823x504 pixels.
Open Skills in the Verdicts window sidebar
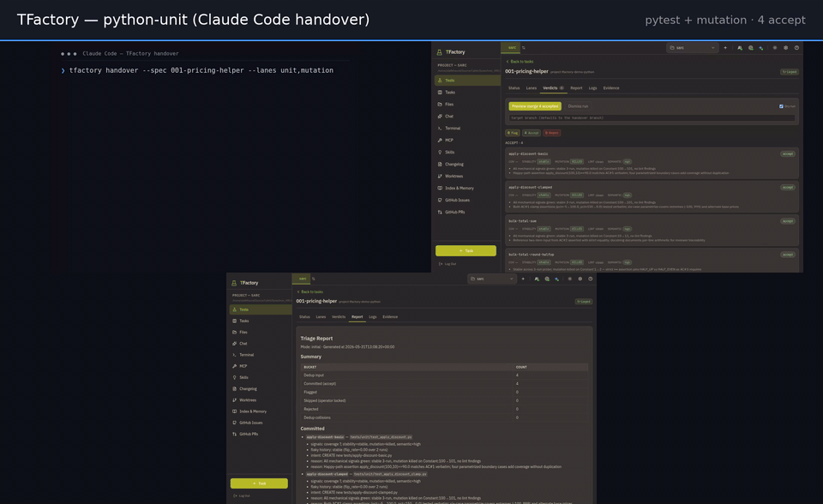467,153
